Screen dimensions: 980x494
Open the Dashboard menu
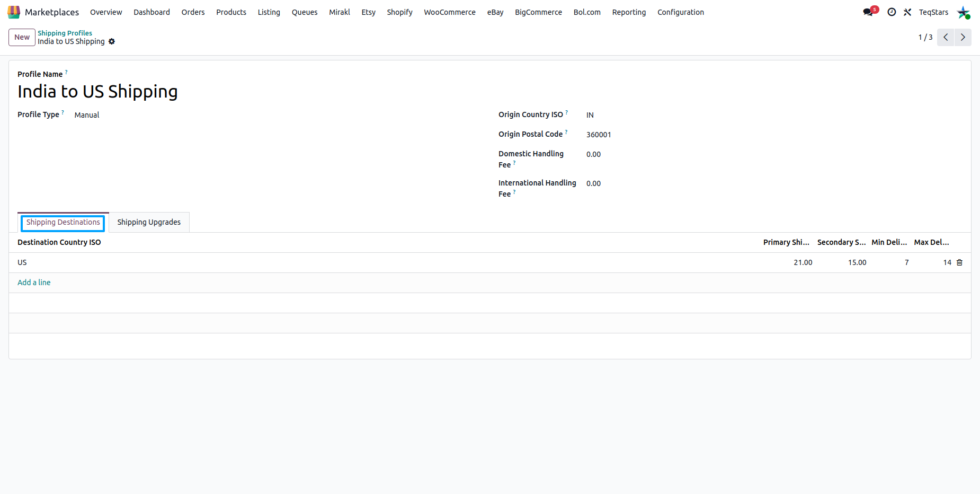[152, 12]
